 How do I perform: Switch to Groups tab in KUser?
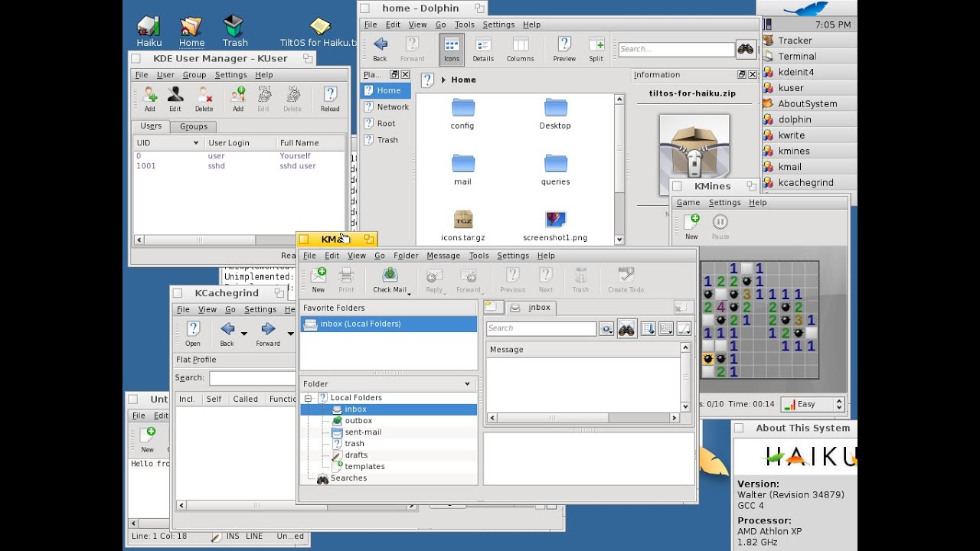(x=194, y=126)
